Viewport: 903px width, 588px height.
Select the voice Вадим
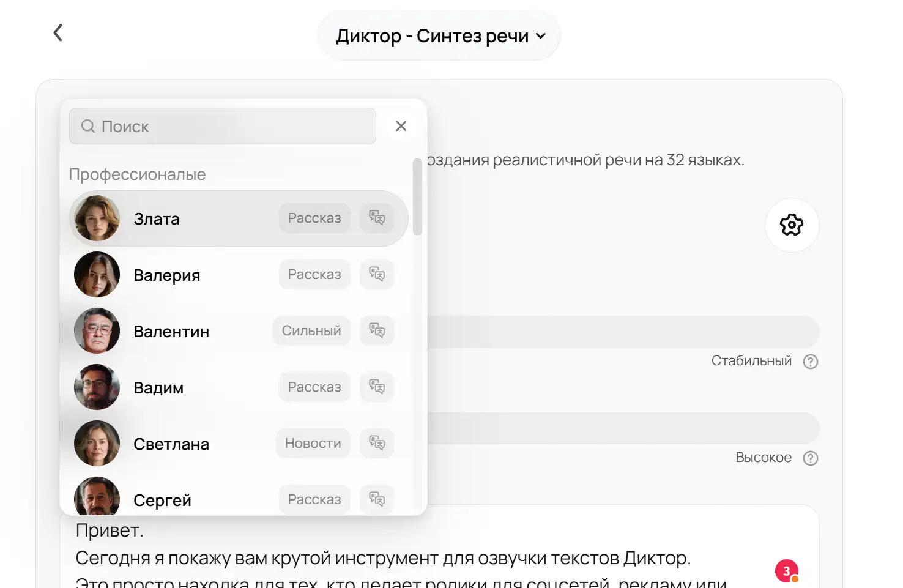(239, 387)
